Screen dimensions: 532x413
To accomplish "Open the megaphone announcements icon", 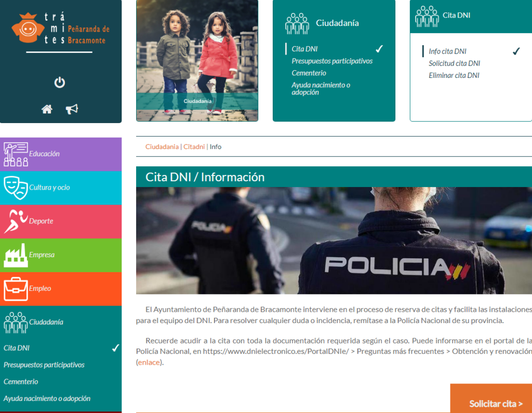I will tap(72, 109).
